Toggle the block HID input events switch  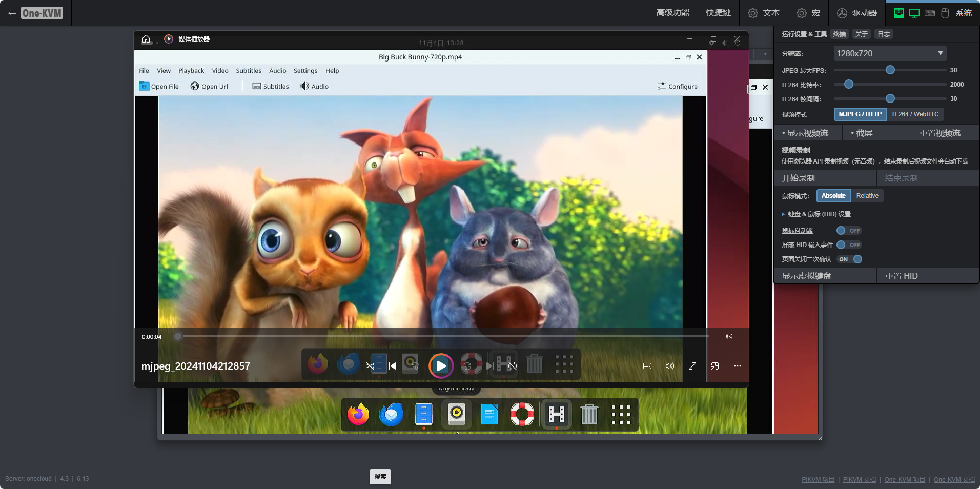(848, 245)
